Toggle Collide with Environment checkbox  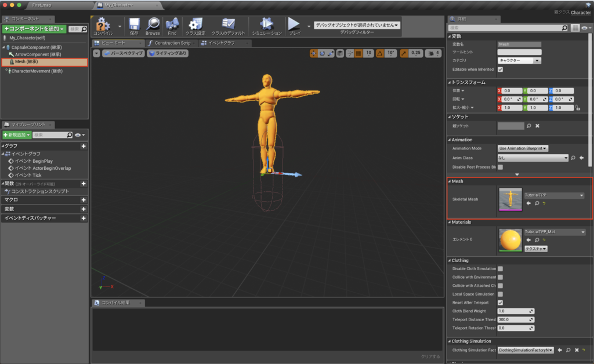pos(501,277)
